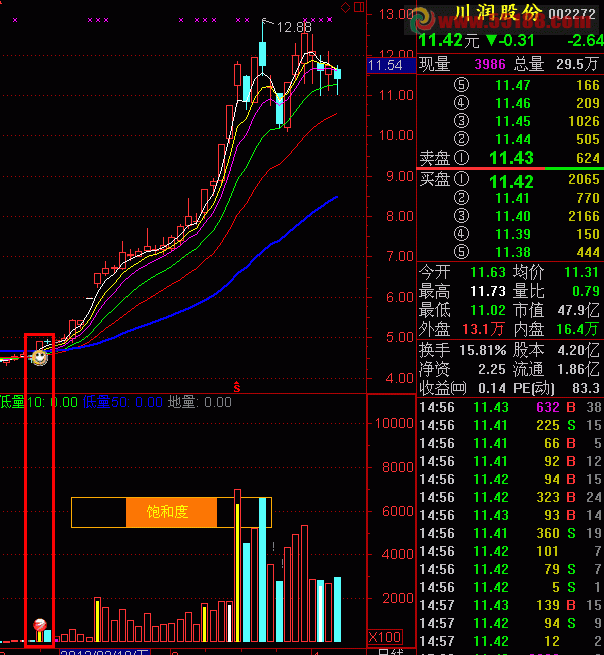This screenshot has width=604, height=655.
Task: Click the 流通 value 1.86亿
Action: (x=579, y=369)
